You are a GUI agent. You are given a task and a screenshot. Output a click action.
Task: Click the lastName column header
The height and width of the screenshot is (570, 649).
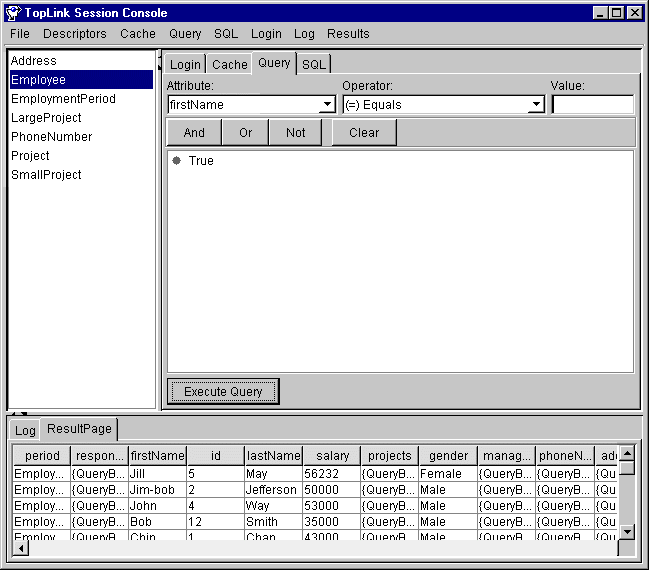(x=274, y=456)
